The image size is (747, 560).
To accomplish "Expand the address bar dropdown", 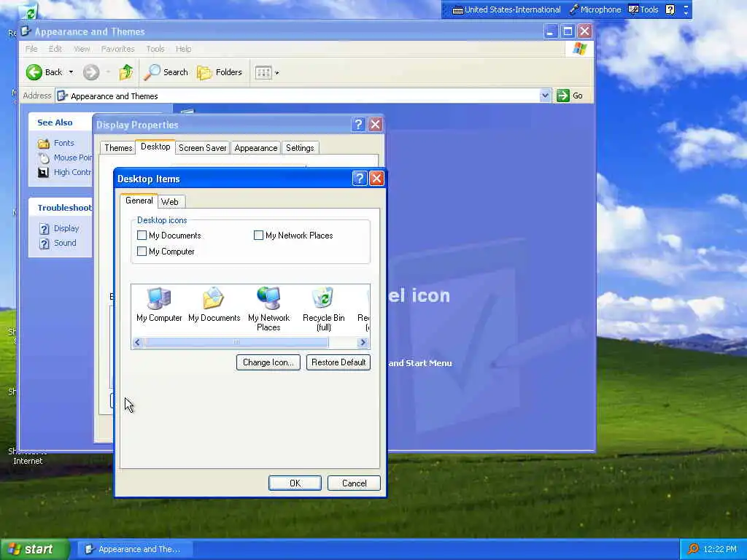I will tap(545, 96).
